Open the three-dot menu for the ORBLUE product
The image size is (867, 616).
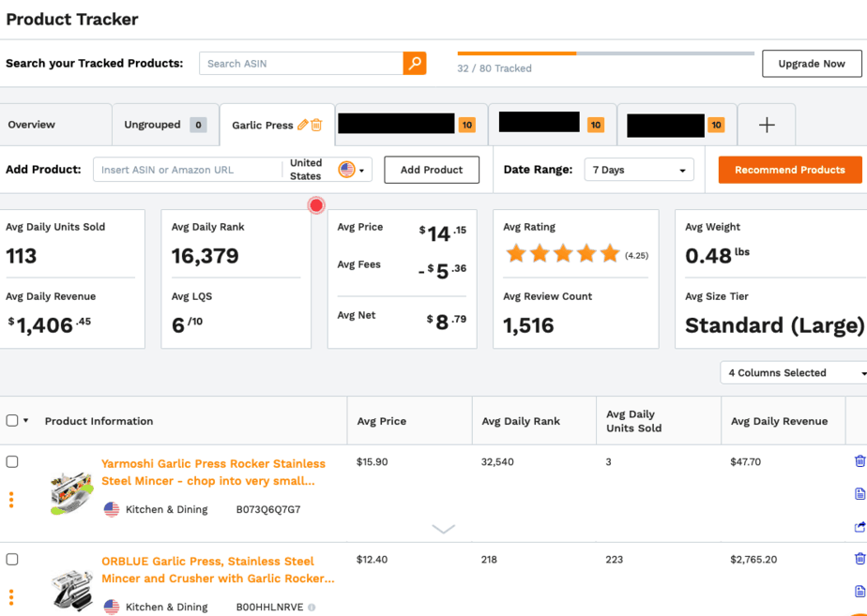(11, 597)
